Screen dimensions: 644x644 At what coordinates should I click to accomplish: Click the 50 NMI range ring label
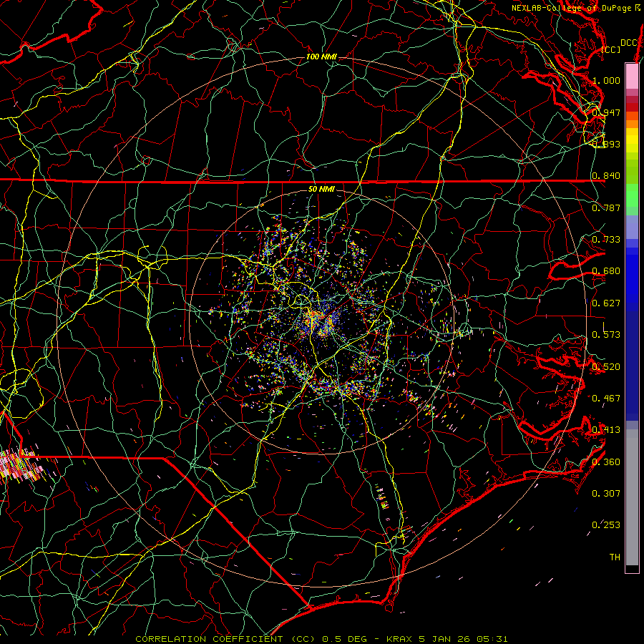point(321,189)
